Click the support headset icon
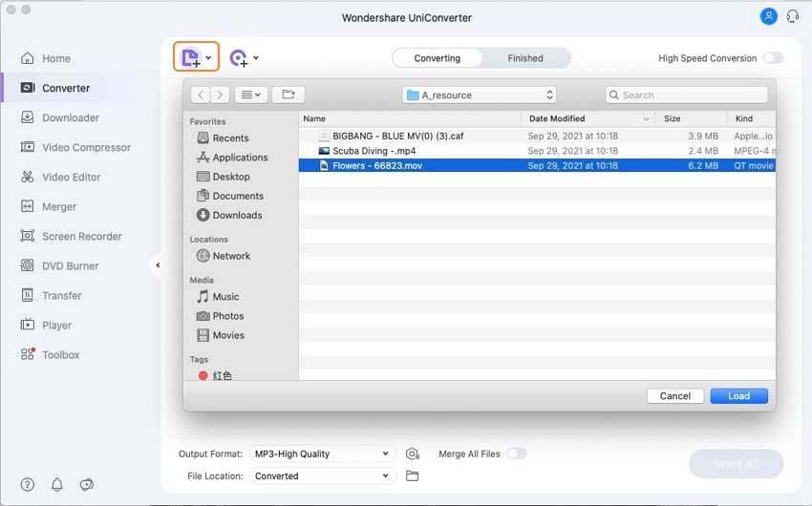Screen dimensions: 812x506 [x=792, y=16]
